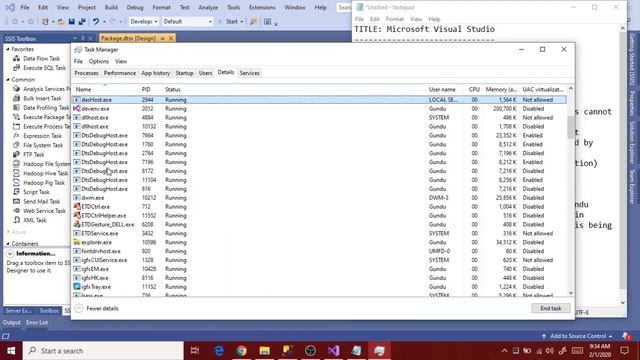The width and height of the screenshot is (640, 360).
Task: Open Task View on the taskbar
Action: (195, 351)
